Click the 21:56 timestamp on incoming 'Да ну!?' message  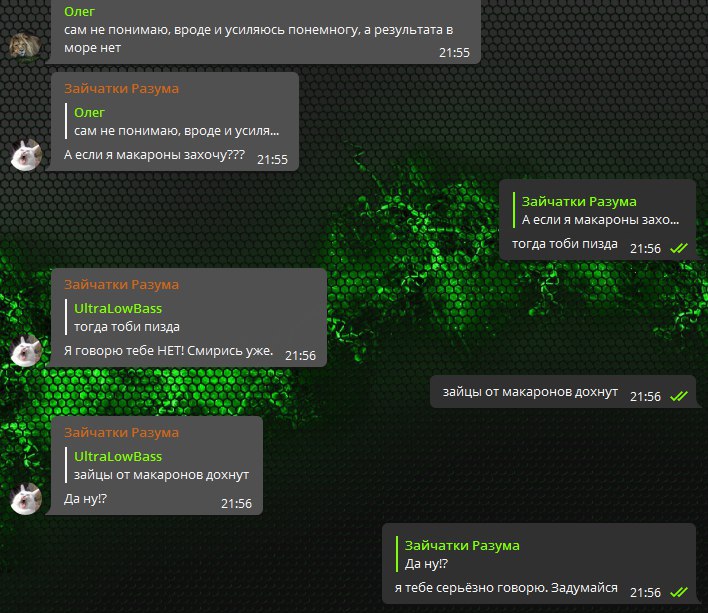[236, 504]
